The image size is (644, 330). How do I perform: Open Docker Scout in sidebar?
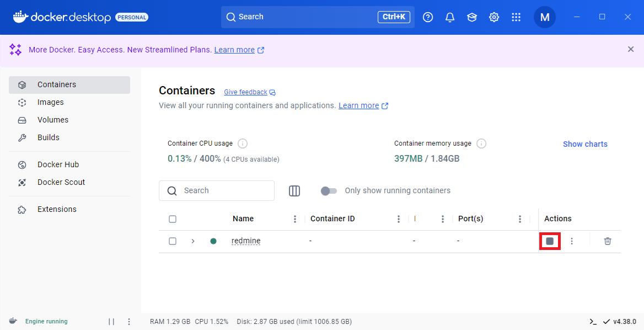69,183
